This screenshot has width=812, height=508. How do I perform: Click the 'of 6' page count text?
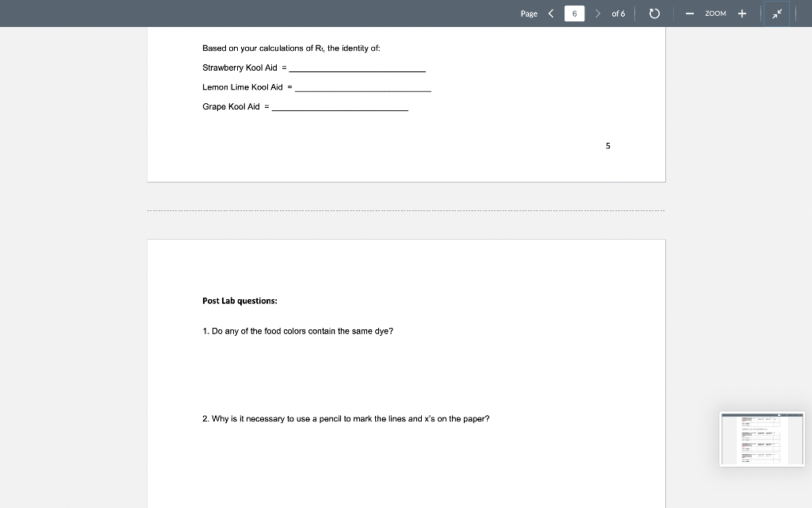619,13
